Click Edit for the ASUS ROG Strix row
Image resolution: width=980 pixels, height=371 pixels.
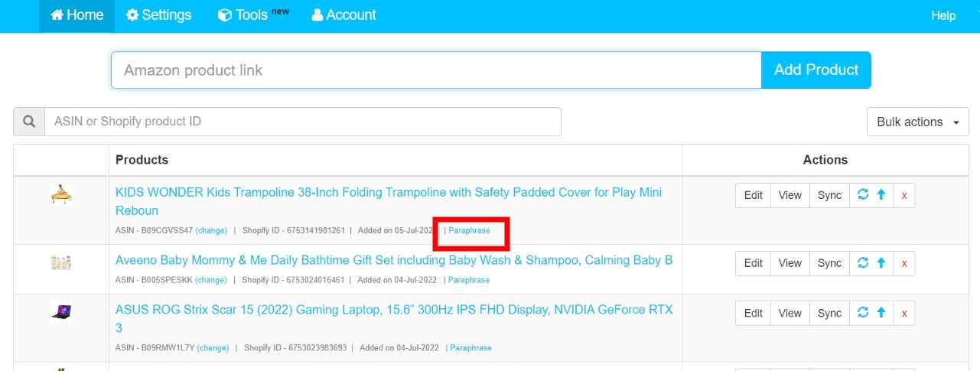point(753,313)
